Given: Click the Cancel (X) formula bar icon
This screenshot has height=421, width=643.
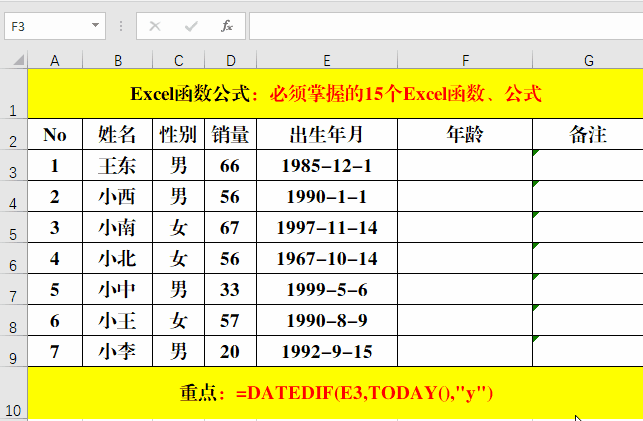Looking at the screenshot, I should (155, 27).
